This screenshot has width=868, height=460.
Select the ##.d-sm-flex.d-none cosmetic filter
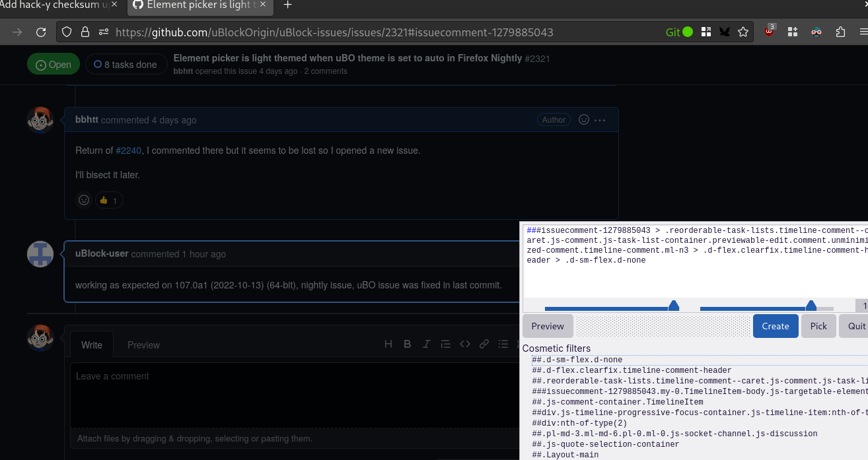(x=577, y=359)
